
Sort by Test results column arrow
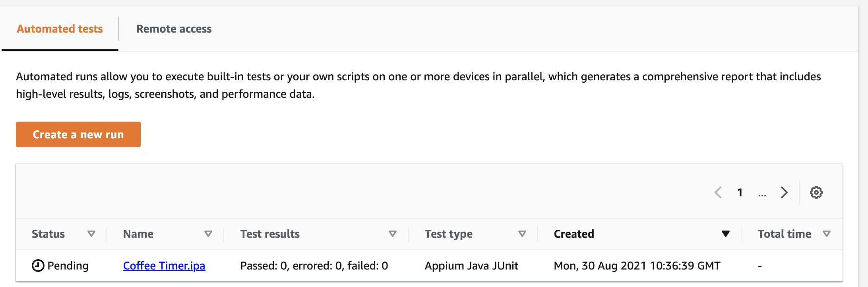click(x=392, y=234)
